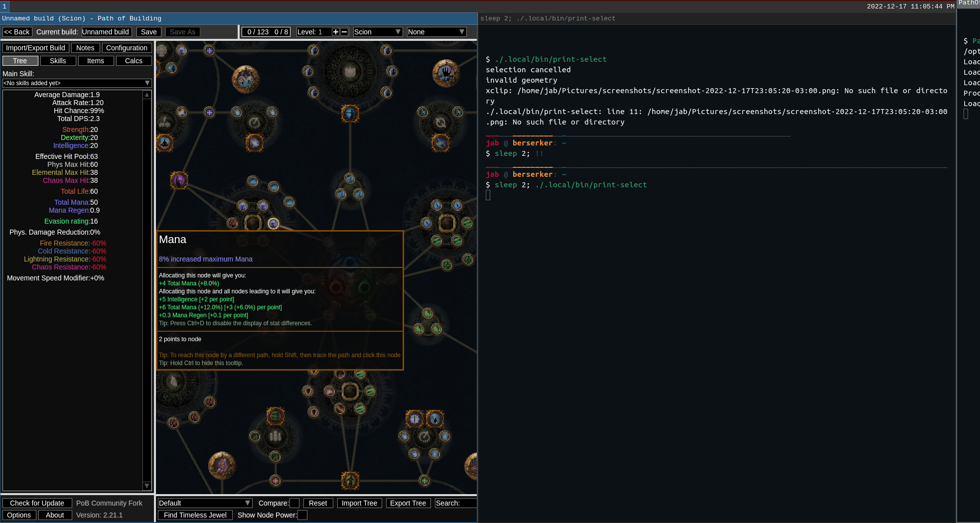980x523 pixels.
Task: Click the workspace indicator '1' in the top bar
Action: pos(4,6)
